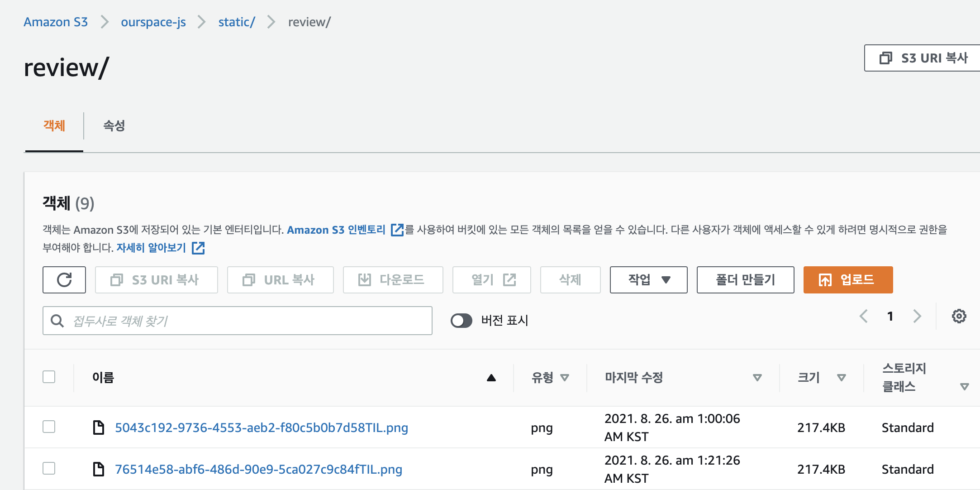The image size is (980, 490).
Task: Click the 유형 column header label
Action: pyautogui.click(x=542, y=377)
